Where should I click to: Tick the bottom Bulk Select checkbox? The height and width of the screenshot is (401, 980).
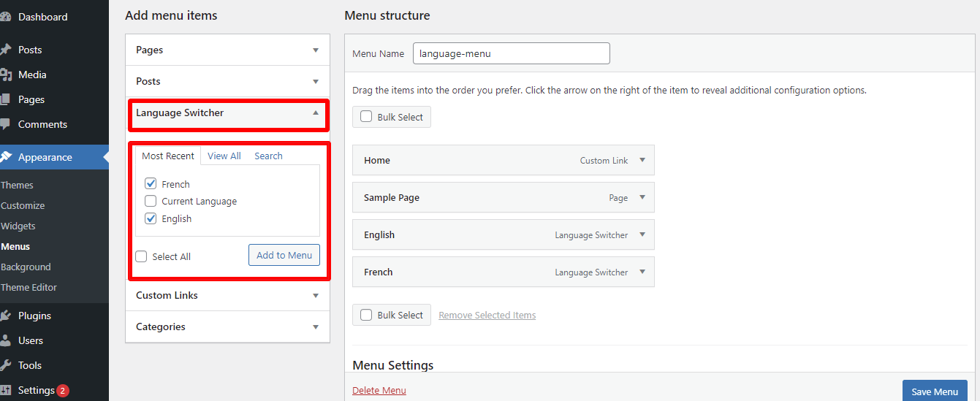tap(366, 315)
